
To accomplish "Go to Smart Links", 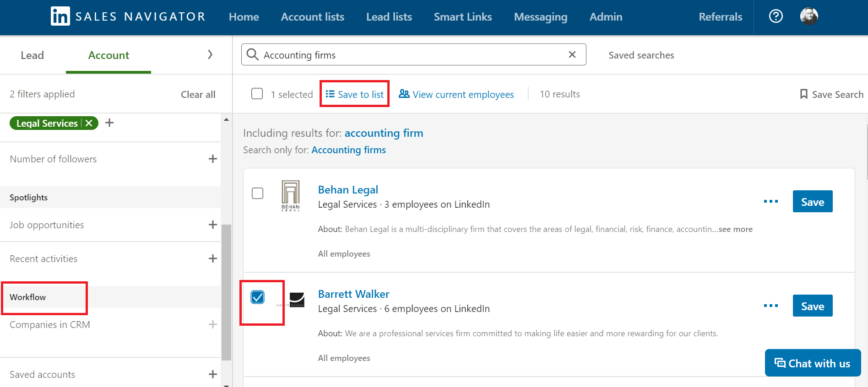I will click(x=463, y=17).
